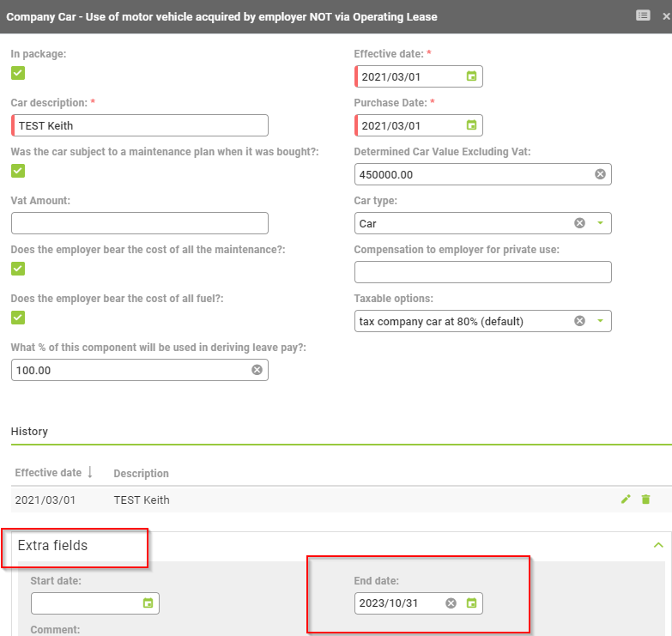672x636 pixels.
Task: Clear the Determined Car Value field
Action: [600, 174]
